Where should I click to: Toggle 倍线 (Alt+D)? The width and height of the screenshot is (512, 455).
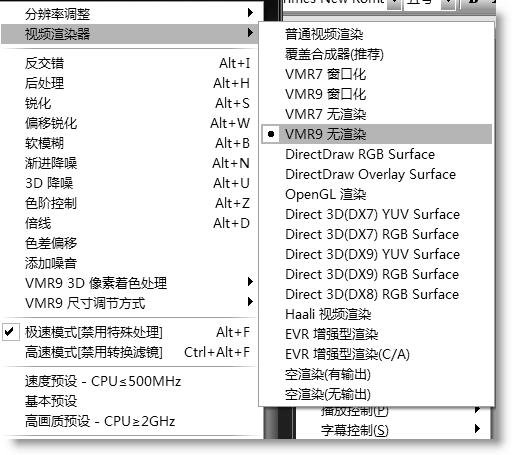(x=130, y=223)
